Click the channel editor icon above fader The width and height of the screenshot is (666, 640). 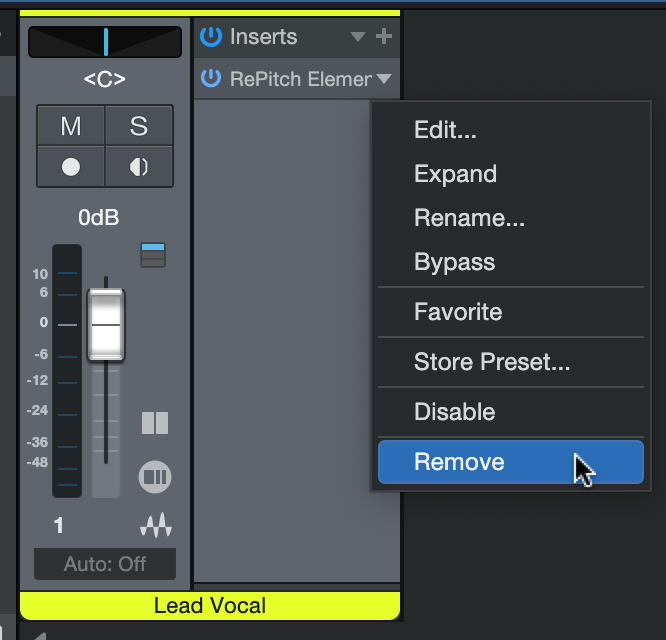pos(153,254)
